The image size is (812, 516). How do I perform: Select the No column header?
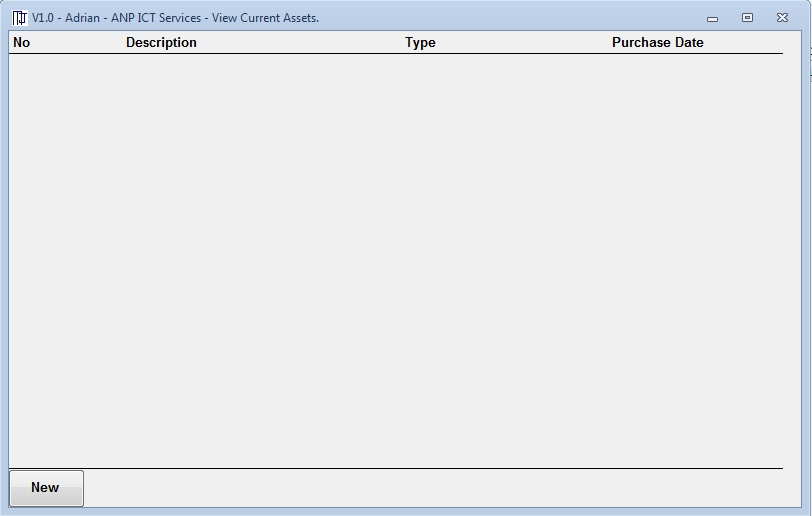pos(22,42)
